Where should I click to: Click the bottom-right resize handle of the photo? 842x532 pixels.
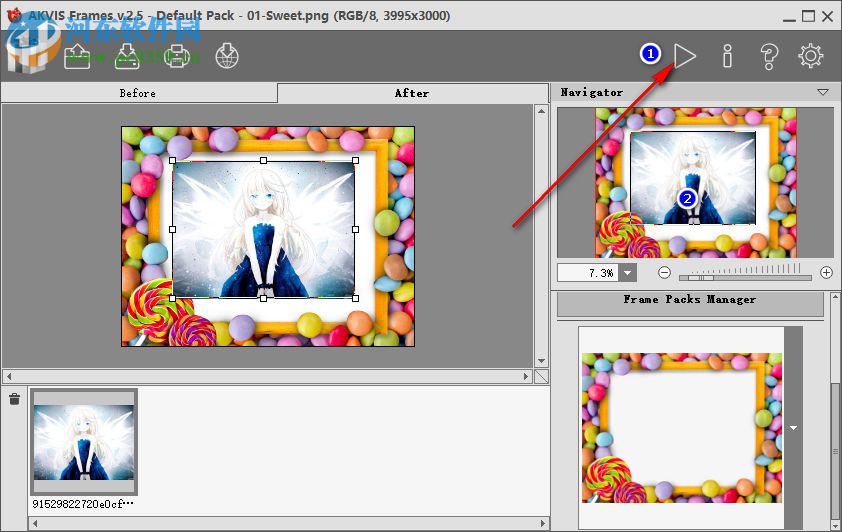(355, 298)
